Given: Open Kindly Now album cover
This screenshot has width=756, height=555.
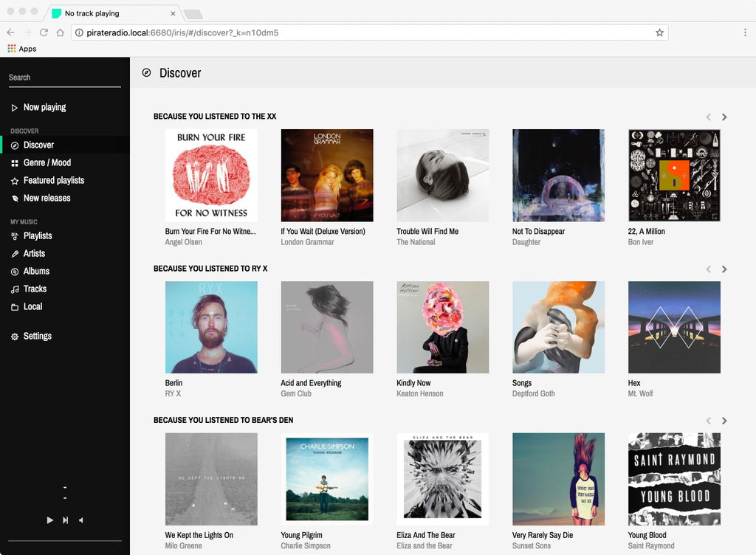Looking at the screenshot, I should coord(443,327).
